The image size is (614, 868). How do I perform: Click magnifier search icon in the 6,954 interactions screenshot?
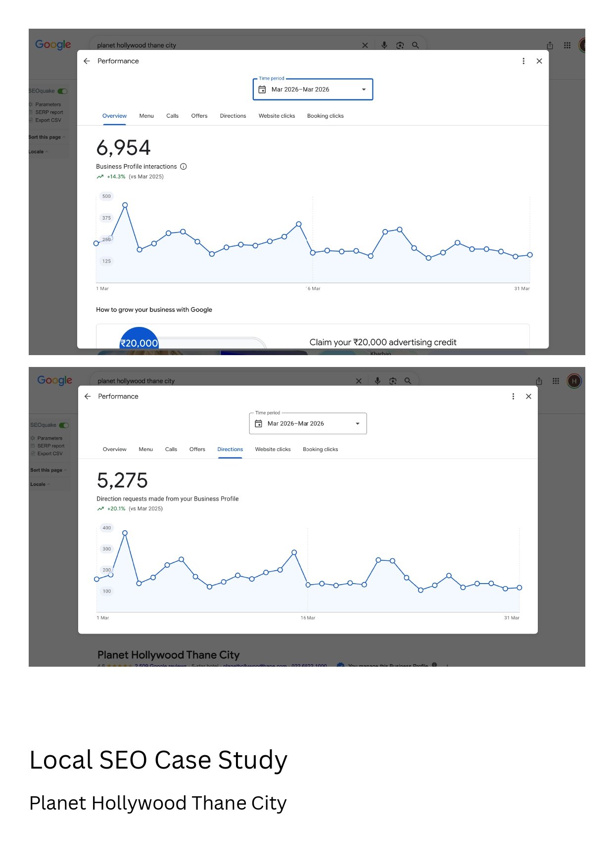(416, 45)
